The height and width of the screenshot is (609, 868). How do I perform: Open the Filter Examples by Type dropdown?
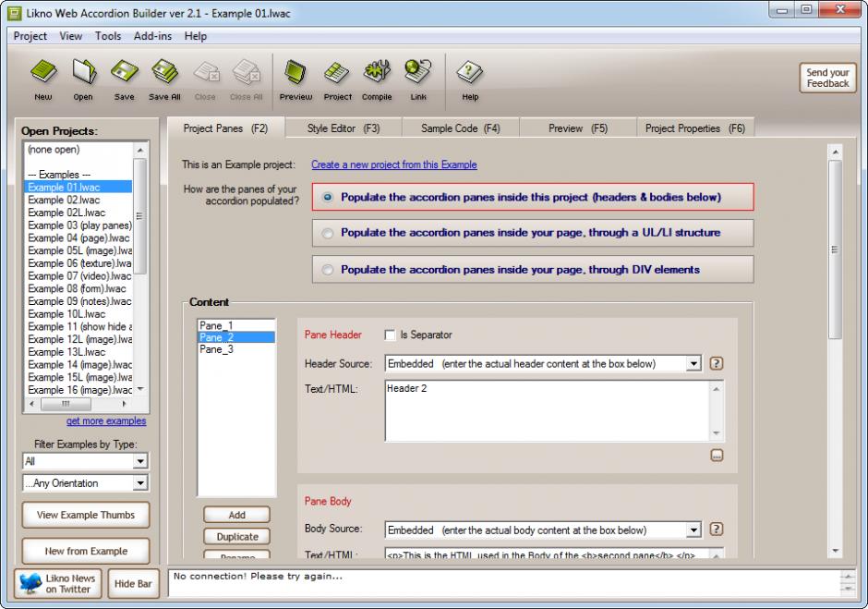140,461
